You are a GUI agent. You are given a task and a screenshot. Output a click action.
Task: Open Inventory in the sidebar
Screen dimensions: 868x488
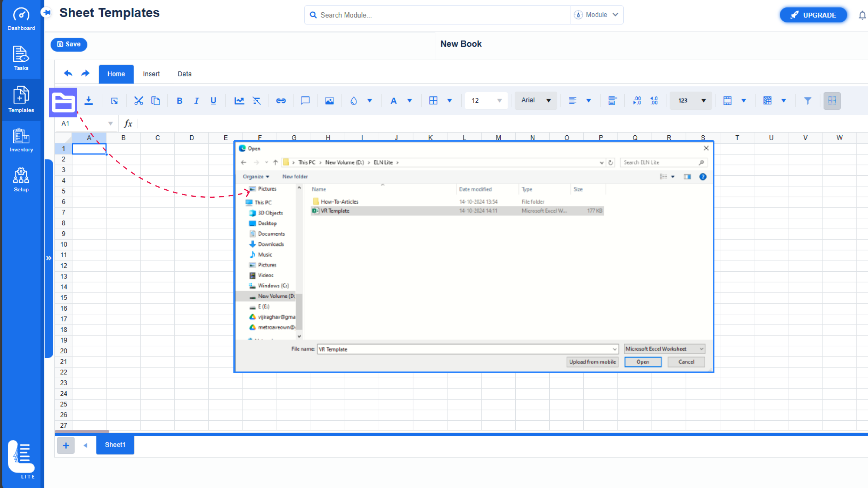21,140
